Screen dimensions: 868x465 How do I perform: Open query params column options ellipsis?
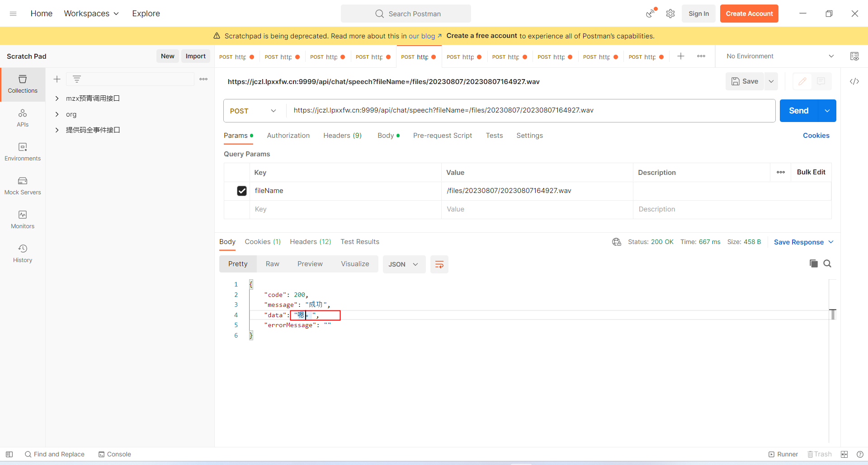click(781, 172)
